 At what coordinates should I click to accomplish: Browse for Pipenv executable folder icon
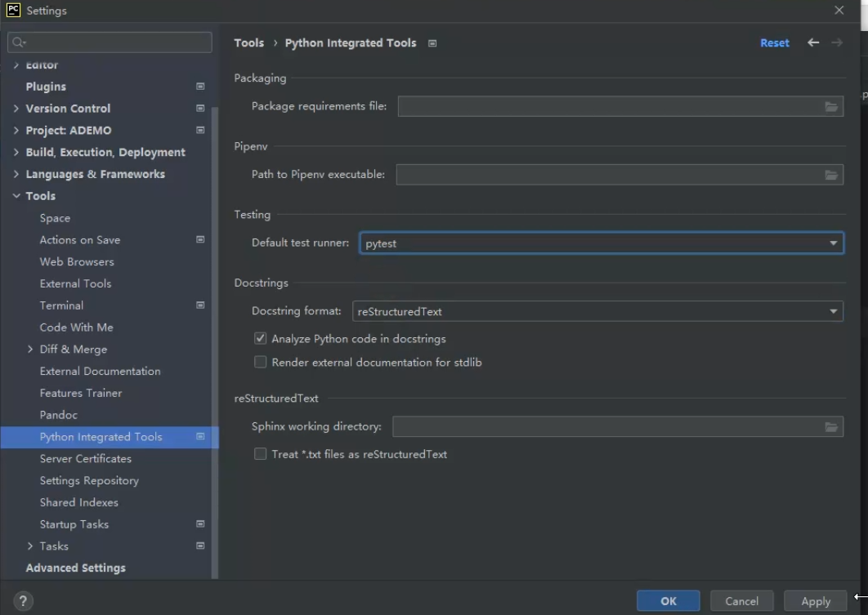pyautogui.click(x=831, y=175)
